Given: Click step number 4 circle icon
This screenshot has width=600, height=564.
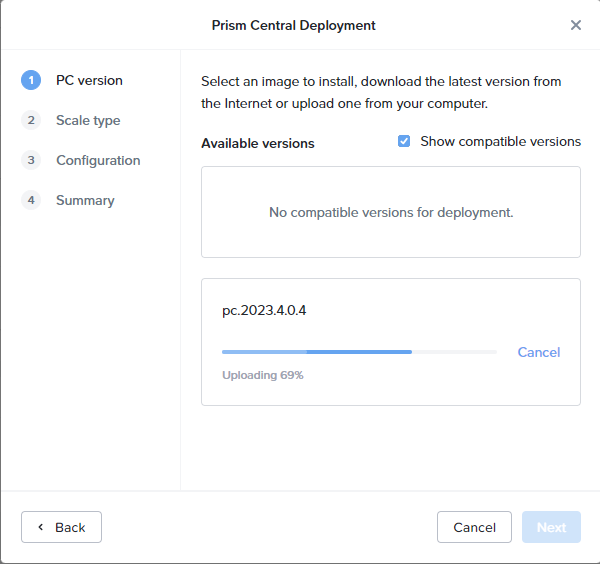Looking at the screenshot, I should coord(31,200).
